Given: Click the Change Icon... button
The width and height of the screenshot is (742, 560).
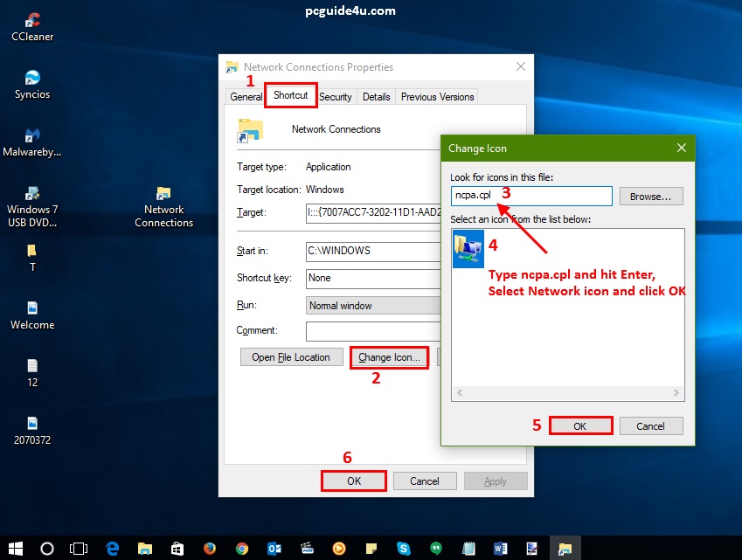Looking at the screenshot, I should click(389, 357).
